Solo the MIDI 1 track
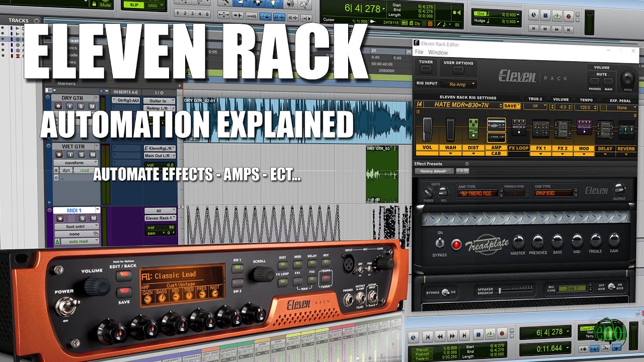The height and width of the screenshot is (362, 644). [x=83, y=218]
